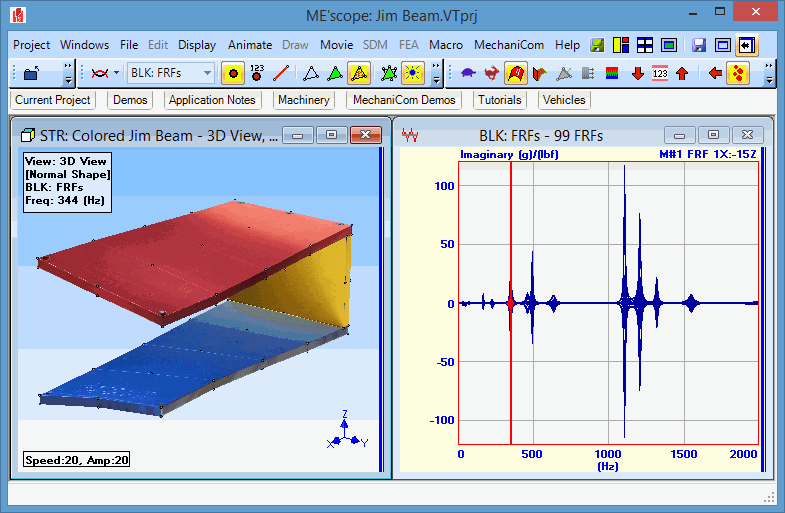Click the white triangle surface outline icon
785x513 pixels.
click(310, 74)
